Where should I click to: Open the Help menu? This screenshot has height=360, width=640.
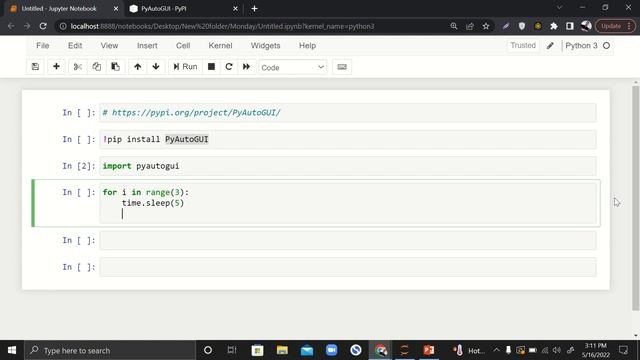[x=307, y=46]
